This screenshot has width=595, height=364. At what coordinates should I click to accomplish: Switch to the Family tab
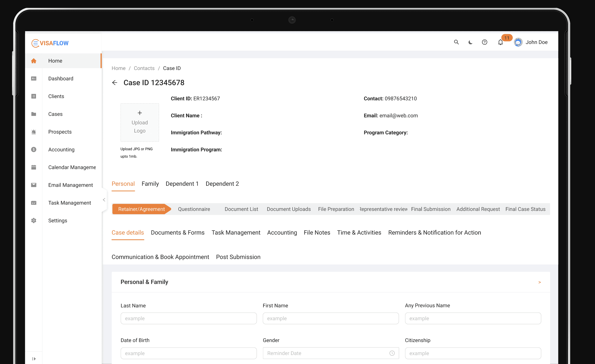pos(150,184)
